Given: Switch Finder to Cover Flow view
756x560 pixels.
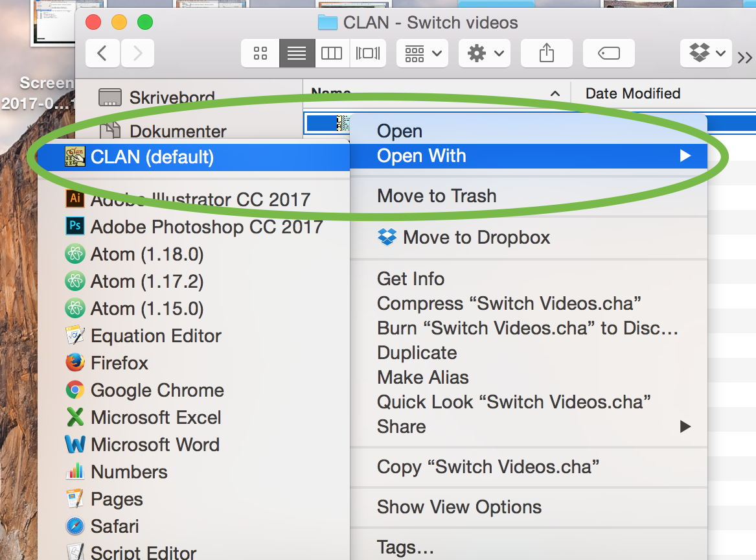Looking at the screenshot, I should 368,53.
